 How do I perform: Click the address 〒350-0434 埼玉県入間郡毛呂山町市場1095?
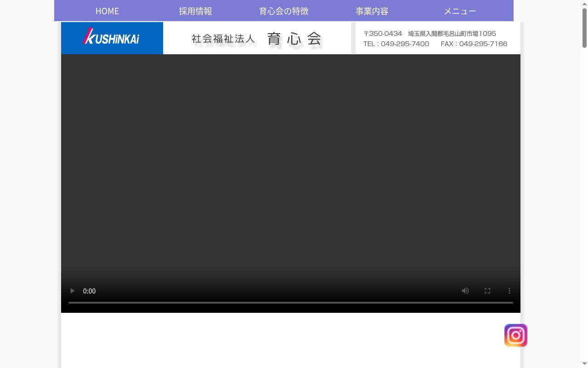pyautogui.click(x=430, y=34)
